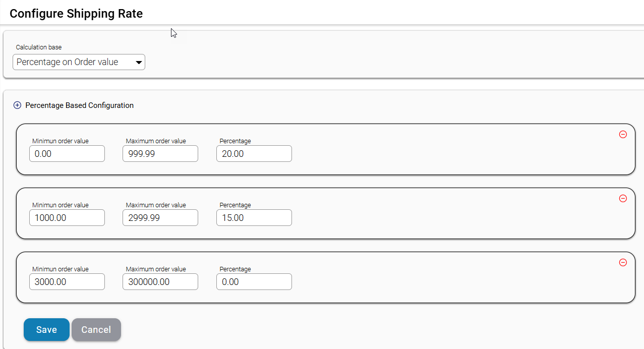Edit the minimum order value field showing 1000.00
The height and width of the screenshot is (349, 644).
click(x=67, y=218)
